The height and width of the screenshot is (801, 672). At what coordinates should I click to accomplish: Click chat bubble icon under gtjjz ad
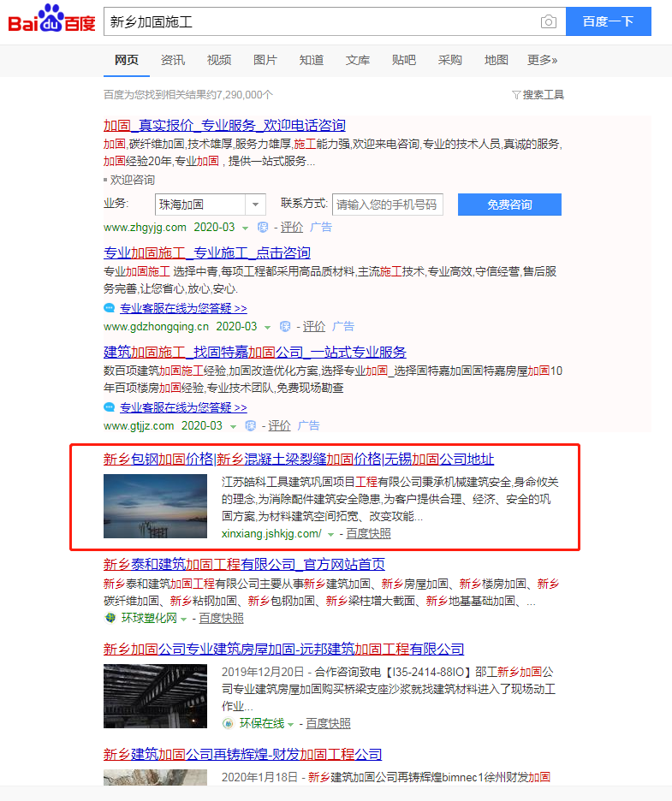[x=109, y=407]
